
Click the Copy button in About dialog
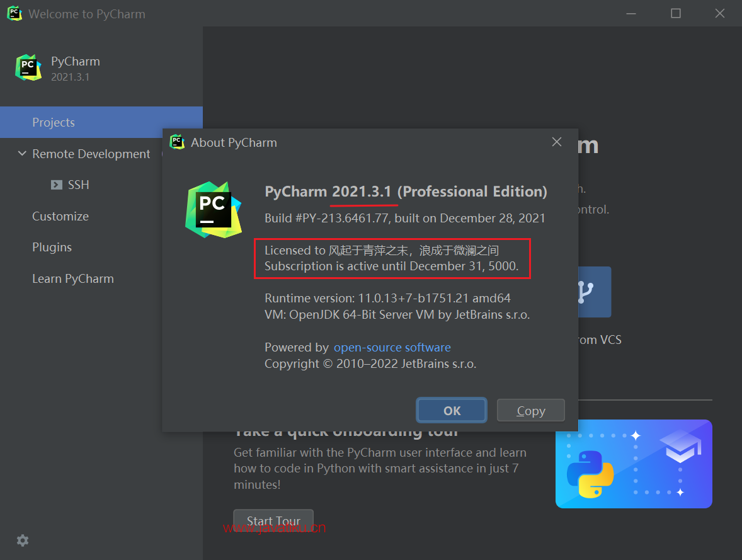tap(530, 410)
